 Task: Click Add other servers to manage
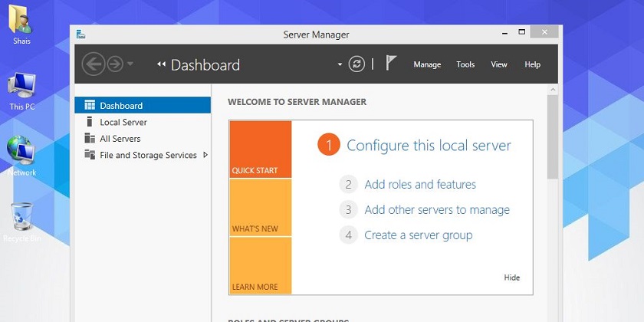tap(437, 210)
